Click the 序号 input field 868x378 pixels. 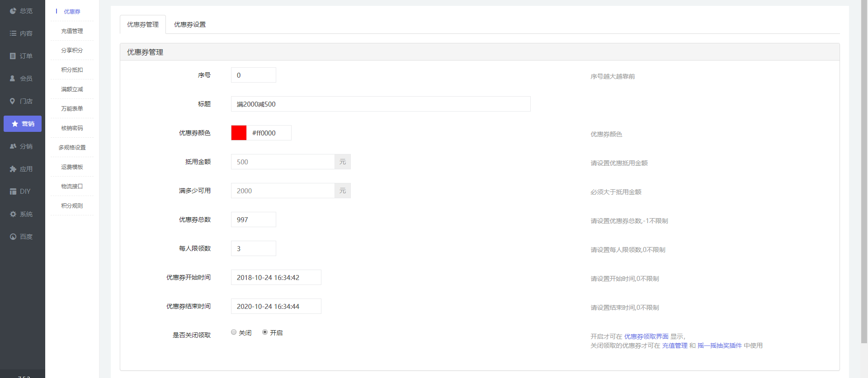click(254, 75)
